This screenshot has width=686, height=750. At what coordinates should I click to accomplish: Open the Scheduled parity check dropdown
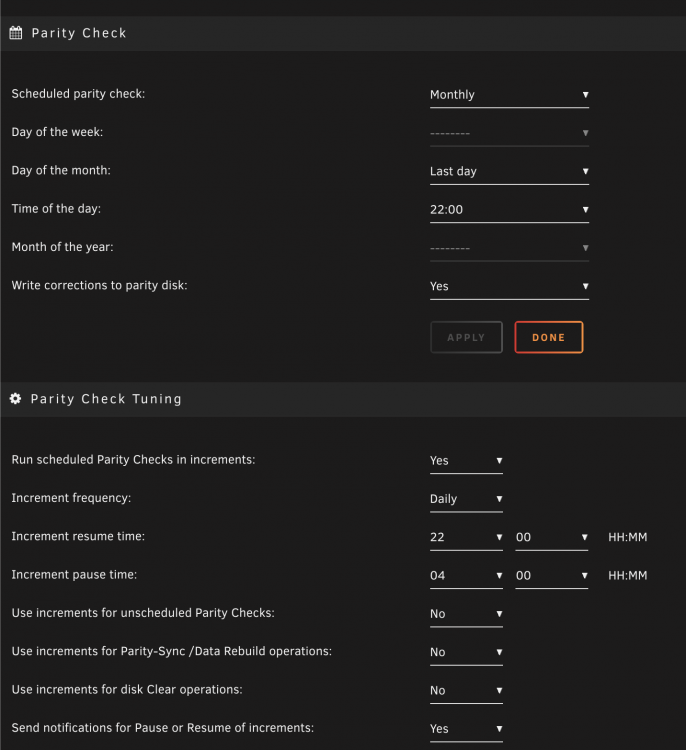pos(509,95)
